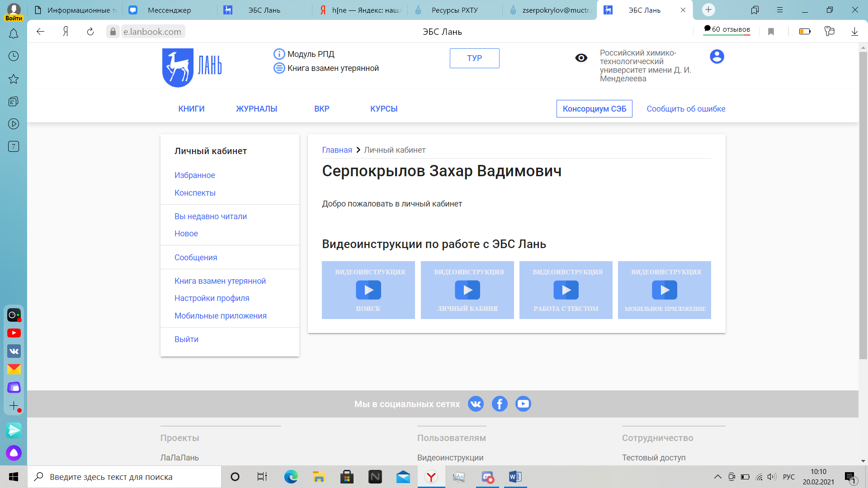Open a new browser tab
The height and width of the screenshot is (488, 868).
[x=708, y=9]
